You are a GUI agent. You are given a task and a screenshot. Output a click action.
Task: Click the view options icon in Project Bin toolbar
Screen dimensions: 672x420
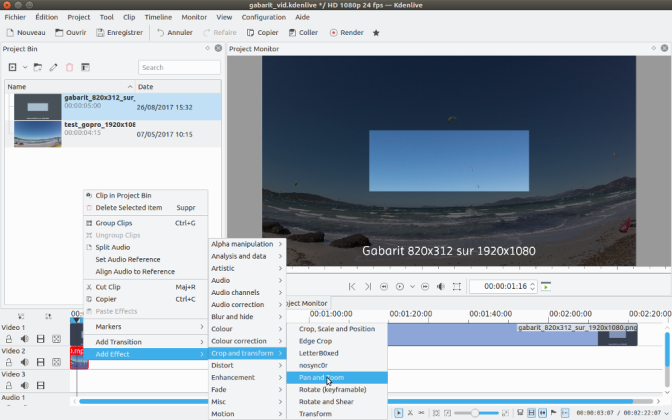pyautogui.click(x=85, y=67)
